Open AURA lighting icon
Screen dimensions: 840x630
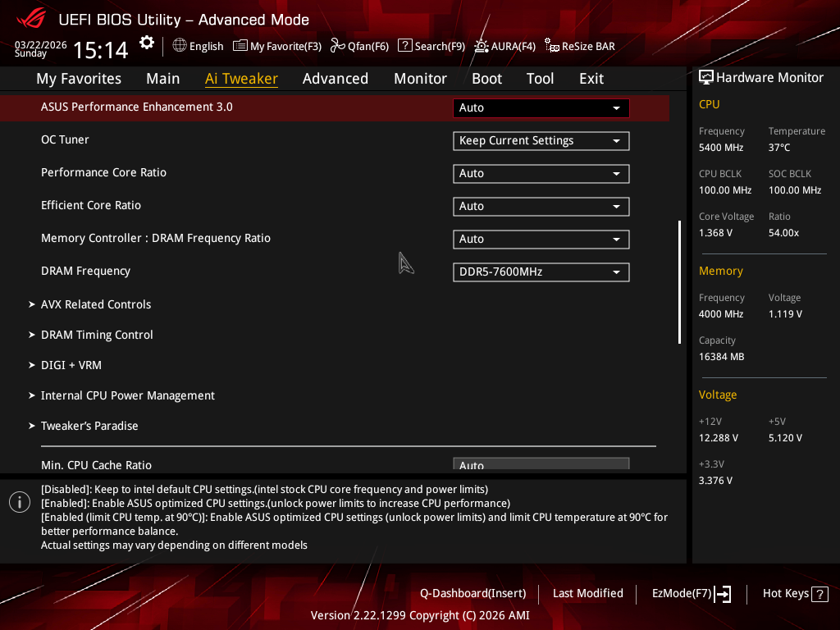click(481, 46)
